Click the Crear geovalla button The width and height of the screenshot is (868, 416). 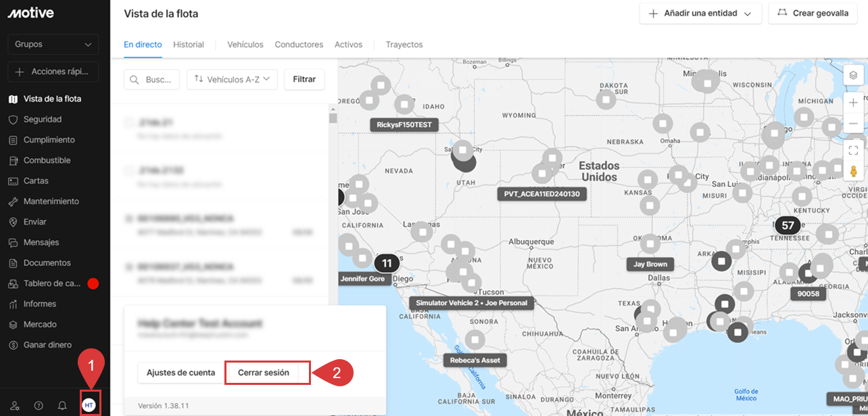813,14
